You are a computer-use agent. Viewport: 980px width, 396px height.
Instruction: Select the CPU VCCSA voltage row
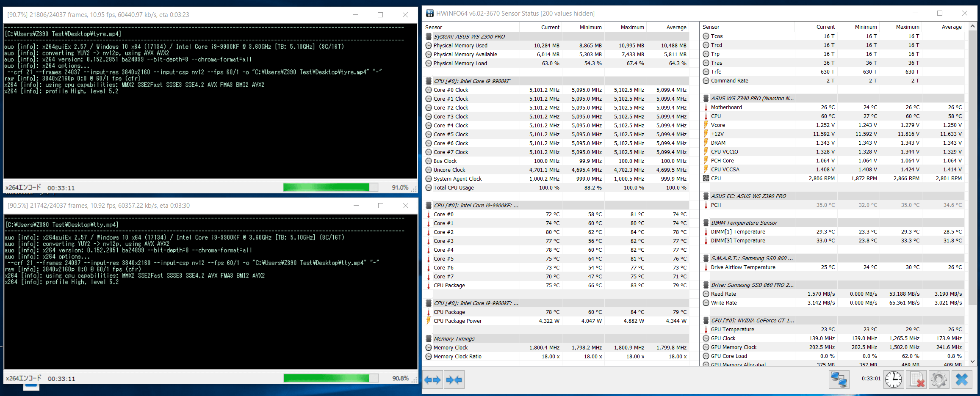click(833, 169)
